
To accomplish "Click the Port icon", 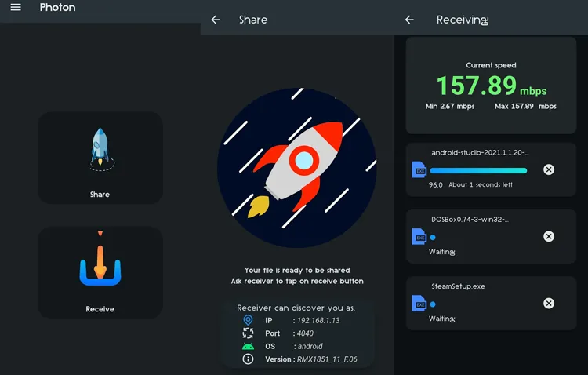I will click(x=248, y=333).
